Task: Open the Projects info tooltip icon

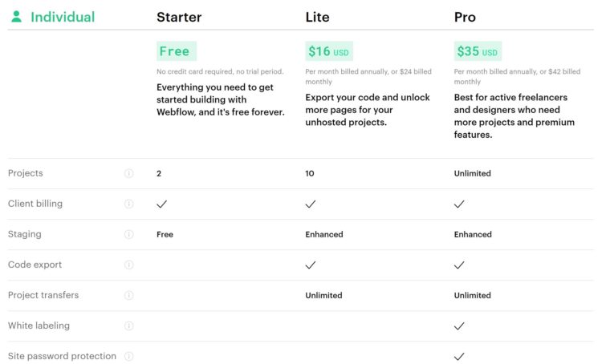Action: [129, 173]
